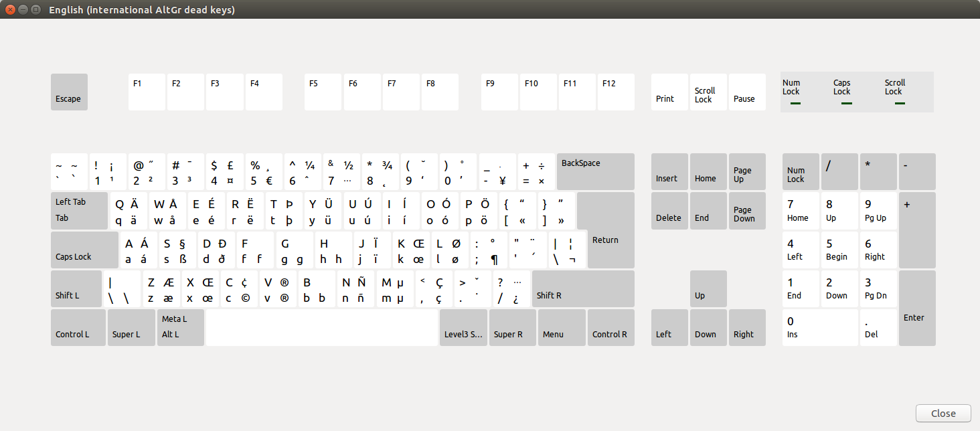Click the N key with ñ
The image size is (980, 431).
click(x=355, y=288)
